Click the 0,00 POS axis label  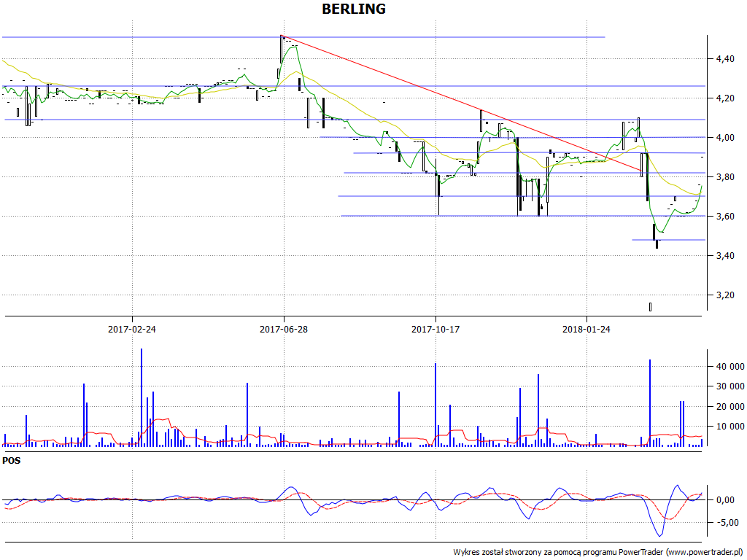pyautogui.click(x=725, y=500)
